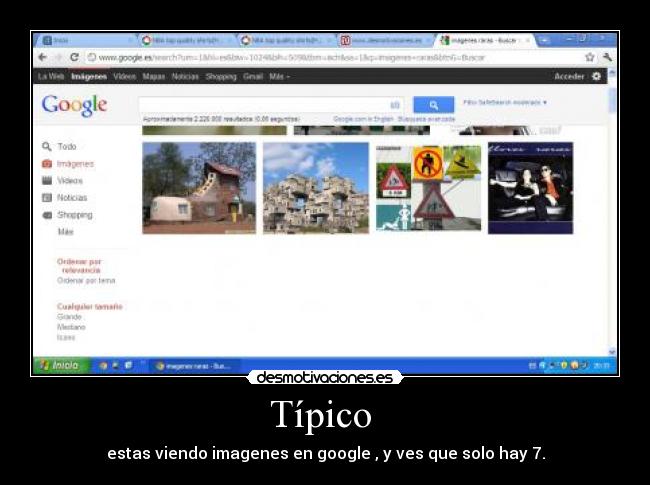Screen dimensions: 650x485
Task: Select Cualquier tamaño size filter
Action: pos(90,306)
